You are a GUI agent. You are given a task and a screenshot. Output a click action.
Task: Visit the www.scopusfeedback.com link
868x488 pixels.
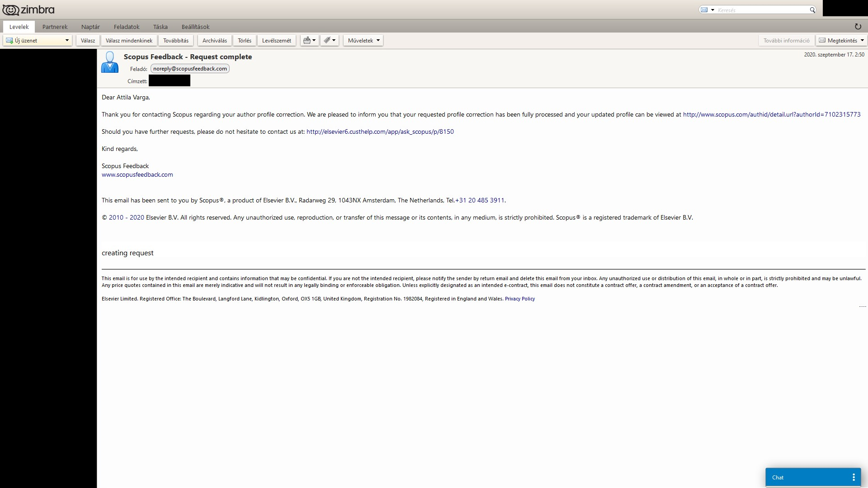[137, 174]
